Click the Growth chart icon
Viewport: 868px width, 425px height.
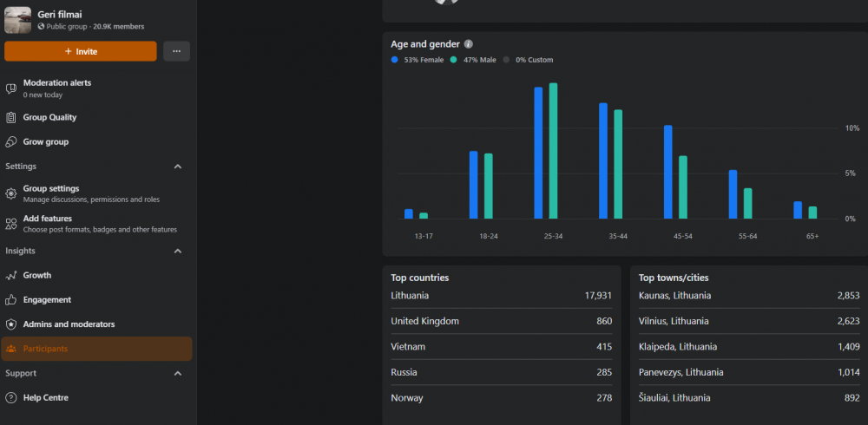(11, 276)
